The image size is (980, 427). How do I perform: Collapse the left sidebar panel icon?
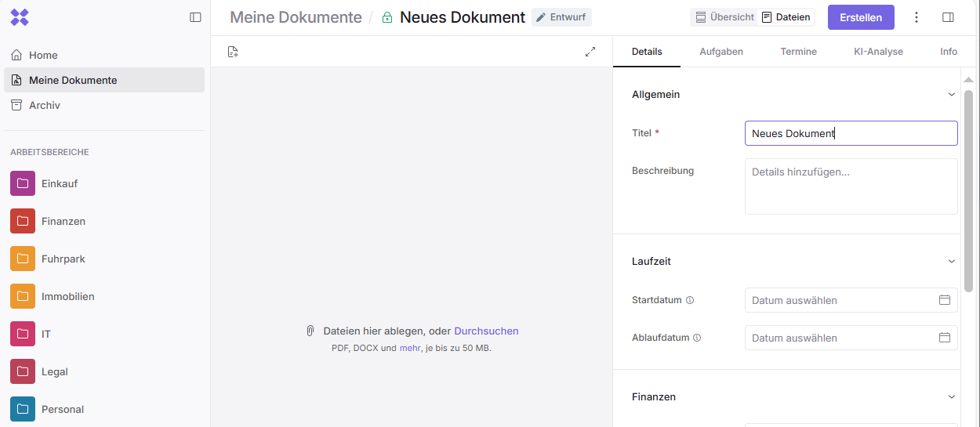195,17
